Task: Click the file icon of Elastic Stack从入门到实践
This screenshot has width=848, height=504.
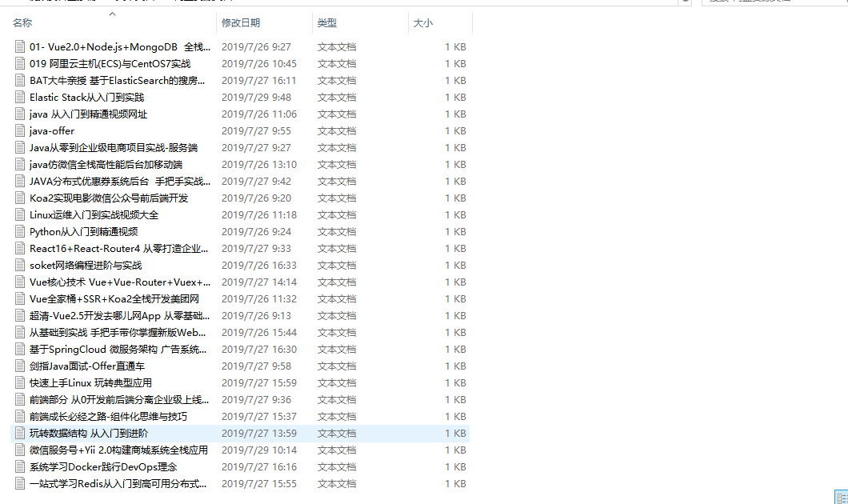Action: tap(20, 98)
